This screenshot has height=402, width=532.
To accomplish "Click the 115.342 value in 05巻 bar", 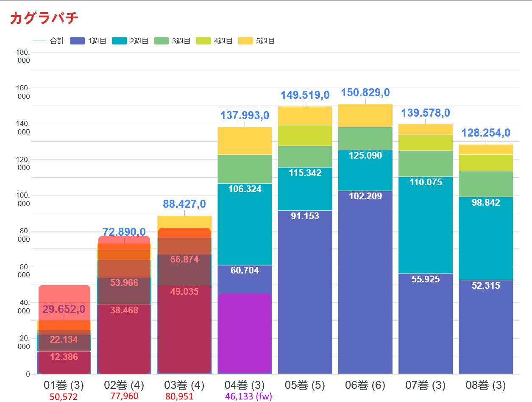I will coord(305,173).
